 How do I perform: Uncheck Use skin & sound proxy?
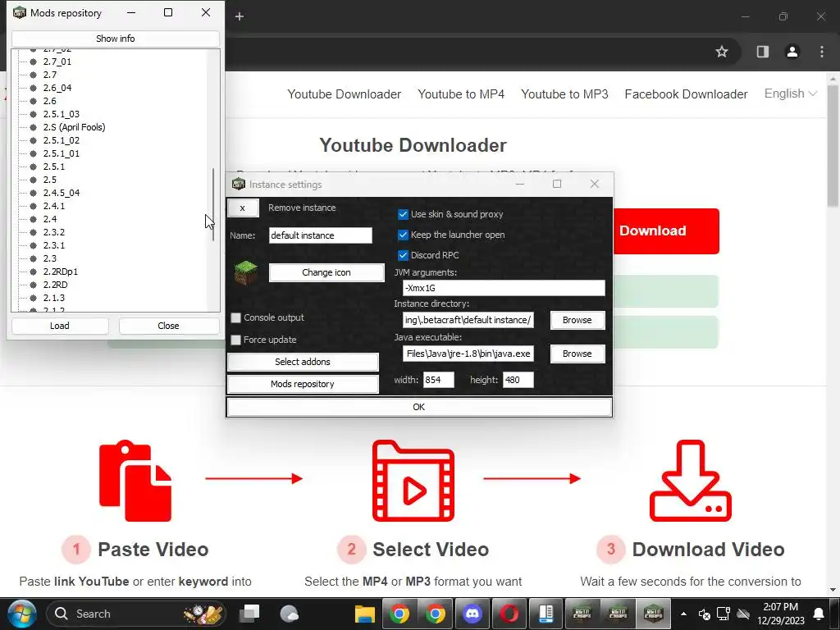[403, 214]
